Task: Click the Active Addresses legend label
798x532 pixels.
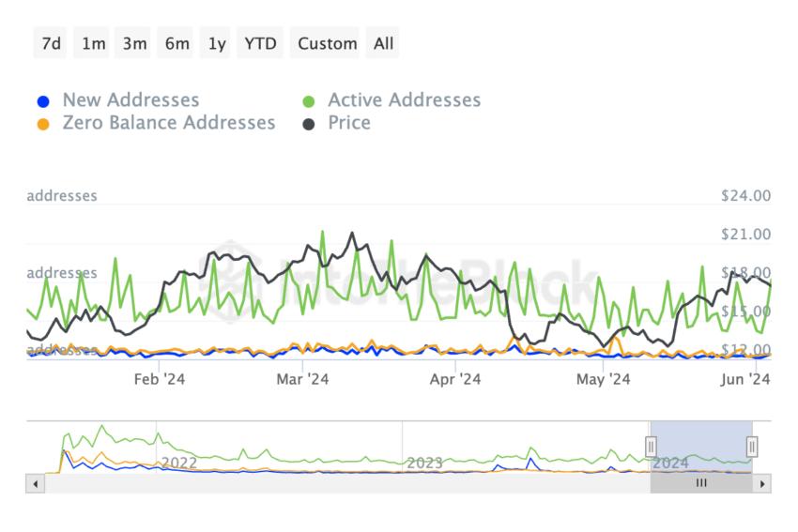Action: (404, 100)
